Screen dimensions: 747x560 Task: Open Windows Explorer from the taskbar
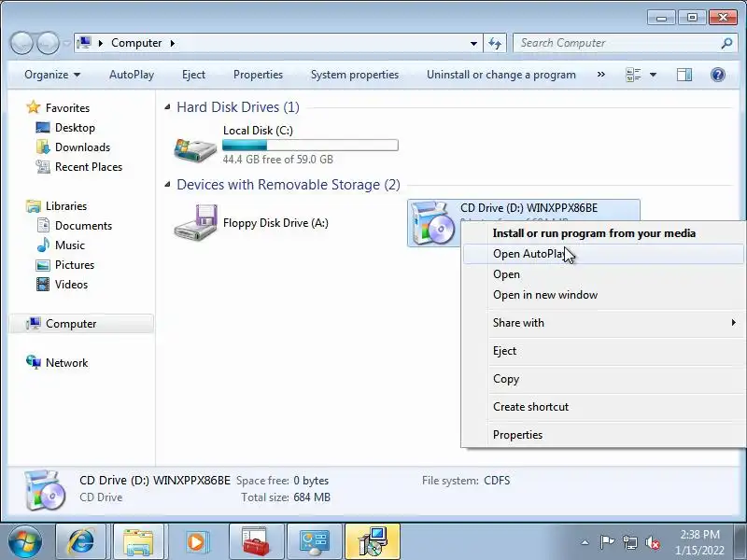[x=138, y=542]
